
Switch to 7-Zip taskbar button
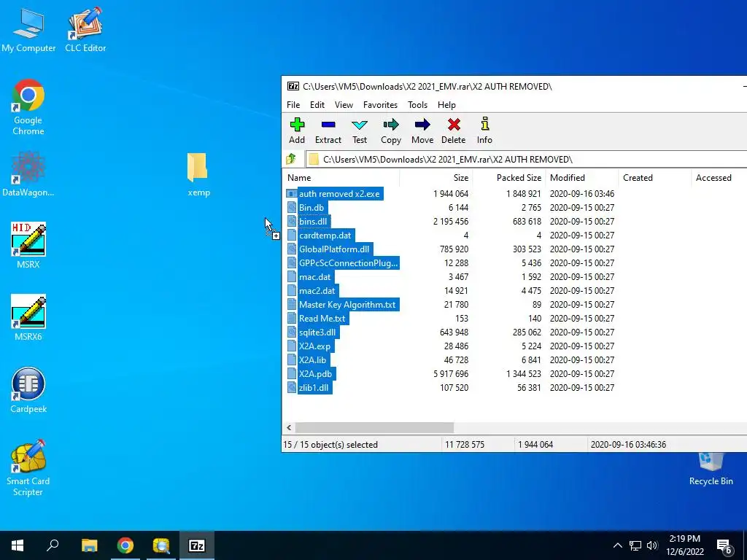197,545
